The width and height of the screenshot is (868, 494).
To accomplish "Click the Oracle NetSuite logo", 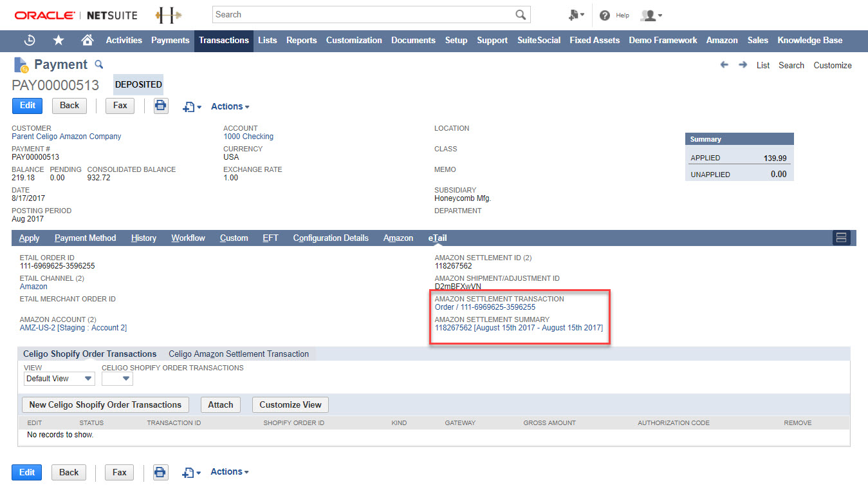I will coord(75,15).
